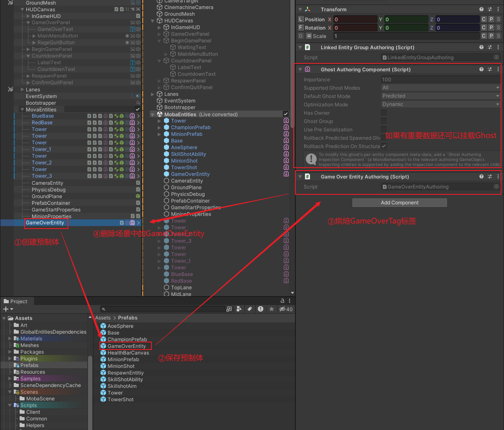Click GameOverEntity prefab cube icon in Prefabs
Screen dimensions: 504x430
[x=103, y=346]
